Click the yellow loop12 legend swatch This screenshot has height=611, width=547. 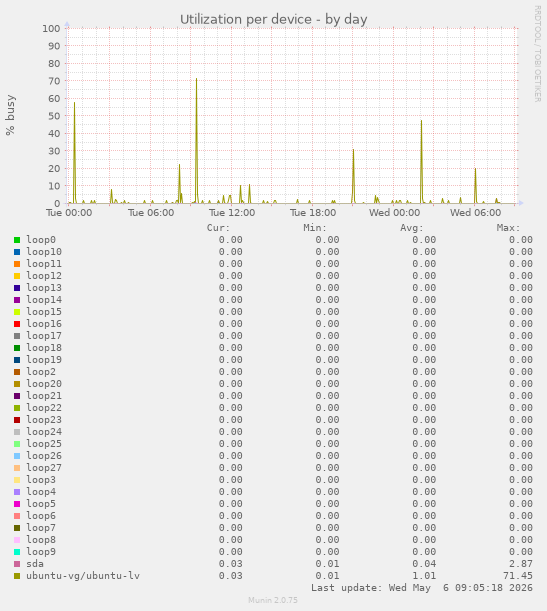click(17, 276)
